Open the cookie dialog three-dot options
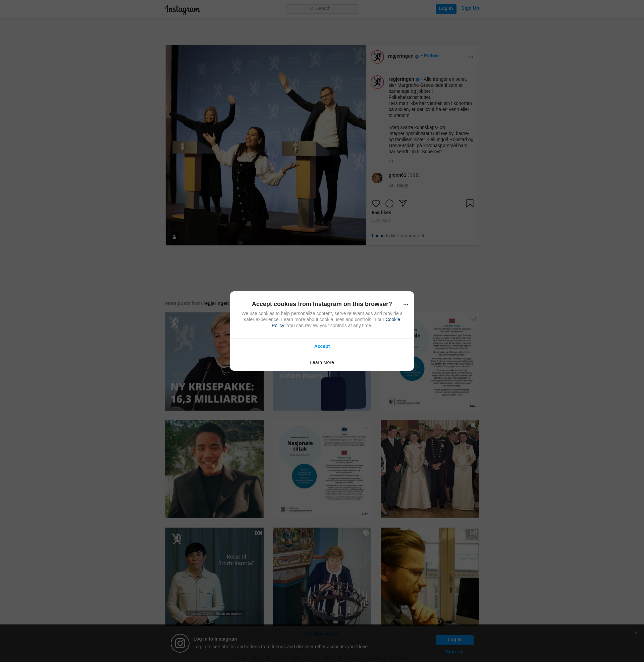Image resolution: width=644 pixels, height=662 pixels. (406, 304)
